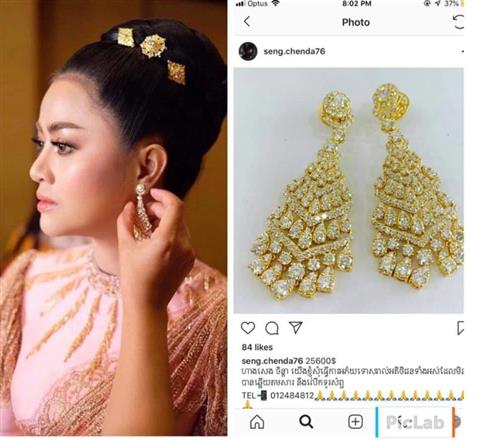The width and height of the screenshot is (500, 440).
Task: Tap the new post plus icon
Action: coord(355,422)
